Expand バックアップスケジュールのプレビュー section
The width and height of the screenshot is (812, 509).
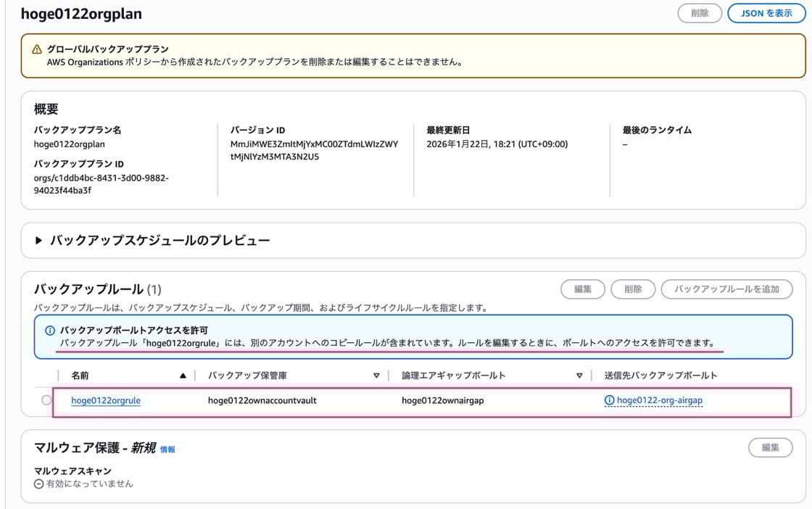39,241
